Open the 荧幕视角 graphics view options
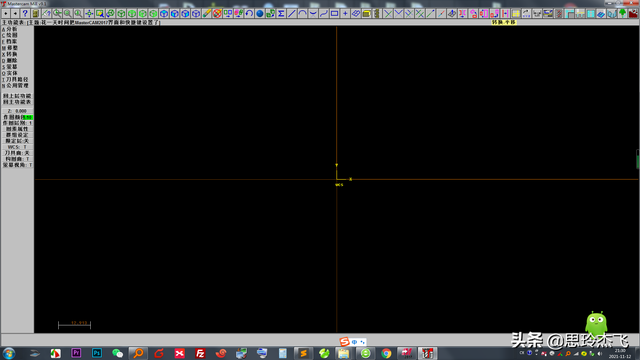Image resolution: width=640 pixels, height=360 pixels. 17,165
